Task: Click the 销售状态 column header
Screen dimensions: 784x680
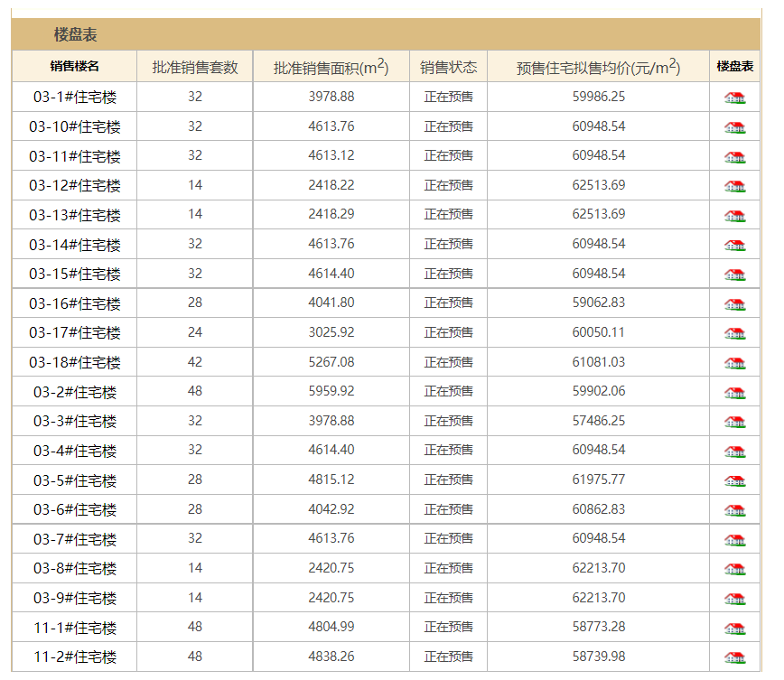Action: point(449,67)
